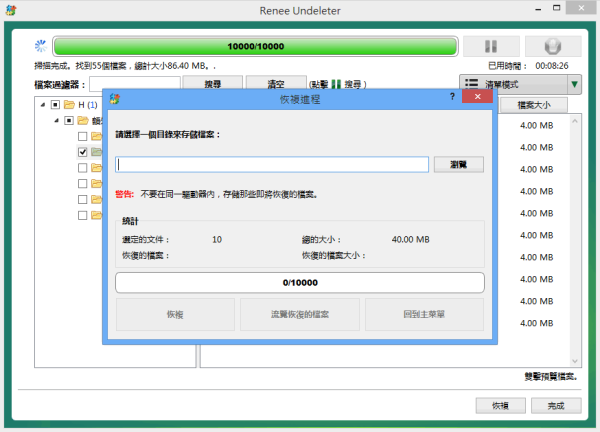Click the recovery dialog logo icon
This screenshot has height=432, width=600.
(114, 99)
